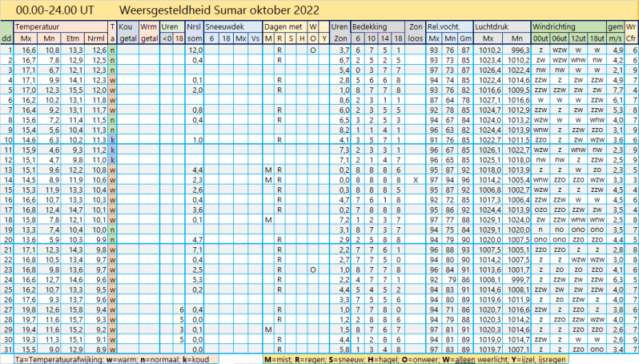Select min humidity '63' on day 9
Viewport: 639px width, 364px height.
(450, 130)
